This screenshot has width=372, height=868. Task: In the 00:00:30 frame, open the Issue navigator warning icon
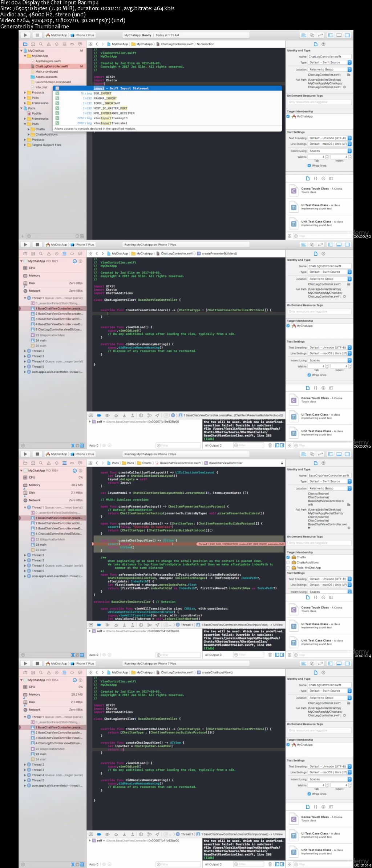point(49,44)
